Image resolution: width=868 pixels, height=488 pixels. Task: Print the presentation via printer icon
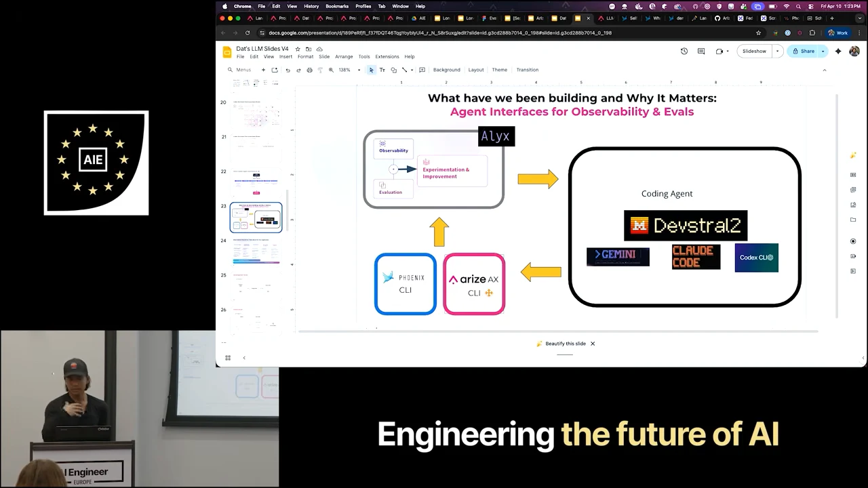[x=309, y=70]
